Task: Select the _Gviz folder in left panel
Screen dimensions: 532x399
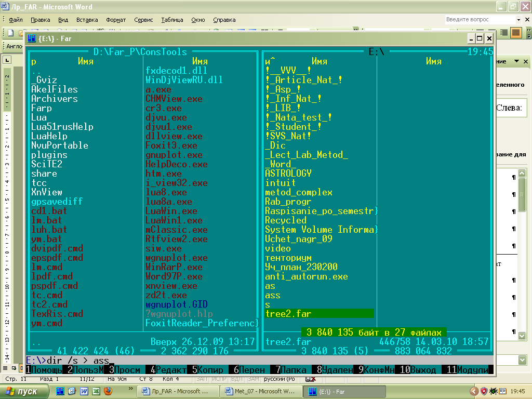Action: [44, 80]
